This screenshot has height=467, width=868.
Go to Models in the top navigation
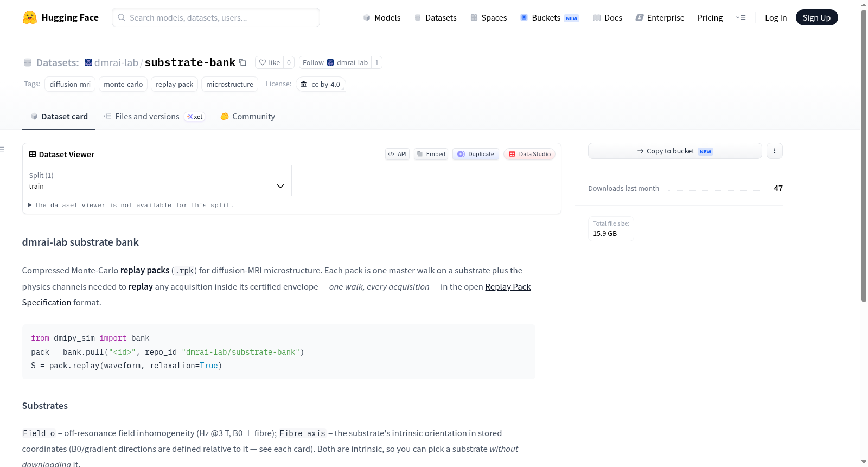(x=382, y=17)
